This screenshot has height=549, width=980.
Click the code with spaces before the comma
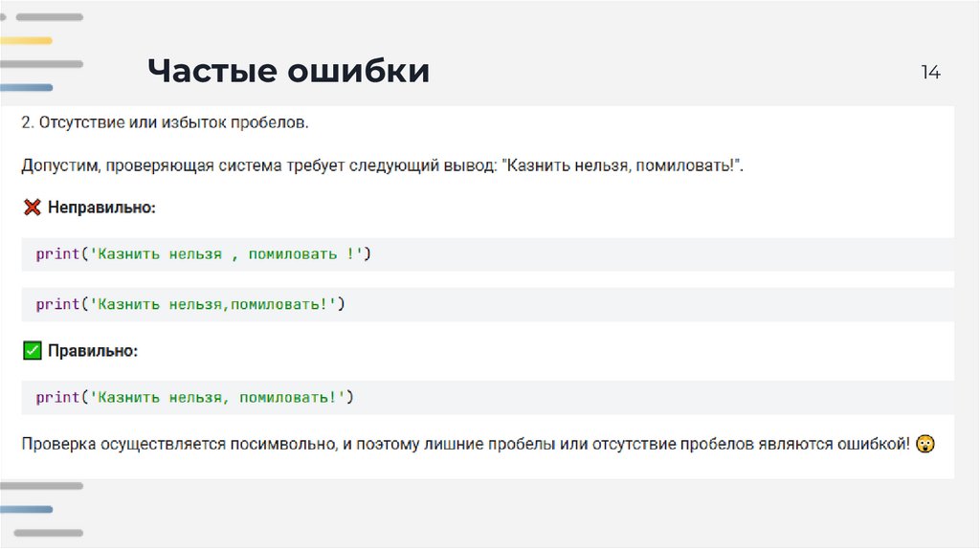(203, 254)
